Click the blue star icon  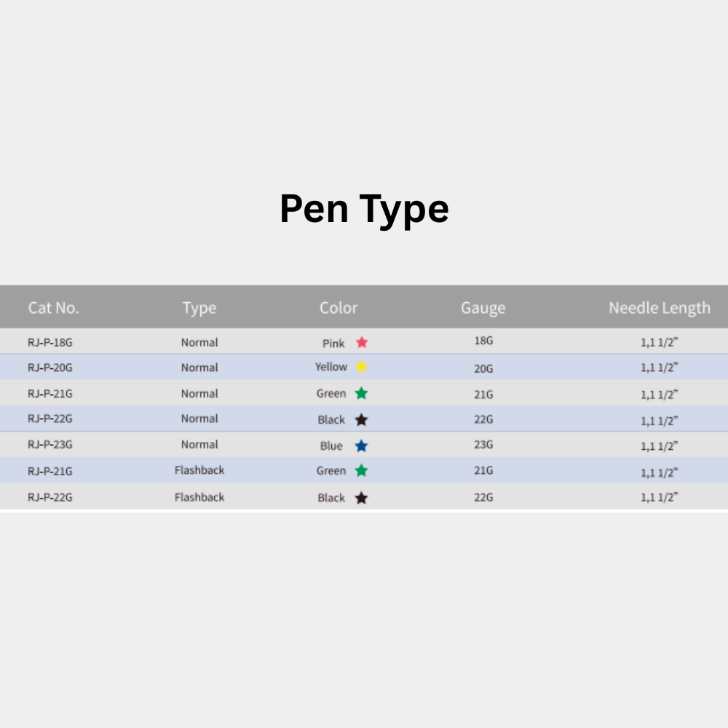tap(361, 446)
